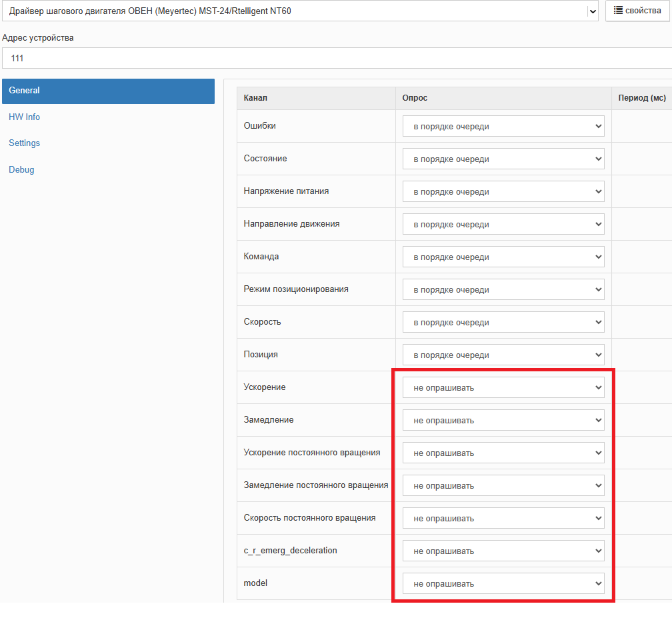Viewport: 672px width, 618px height.
Task: Open the HW Info tab
Action: click(25, 117)
